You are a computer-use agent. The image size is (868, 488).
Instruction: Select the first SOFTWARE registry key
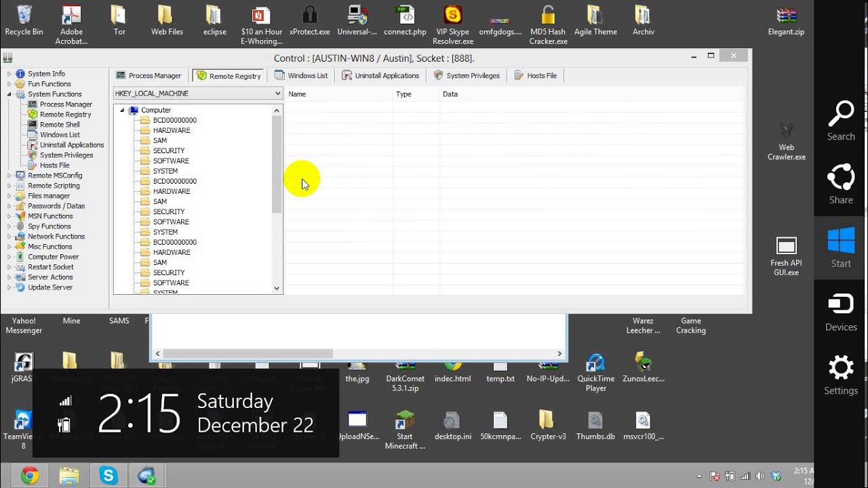click(171, 161)
